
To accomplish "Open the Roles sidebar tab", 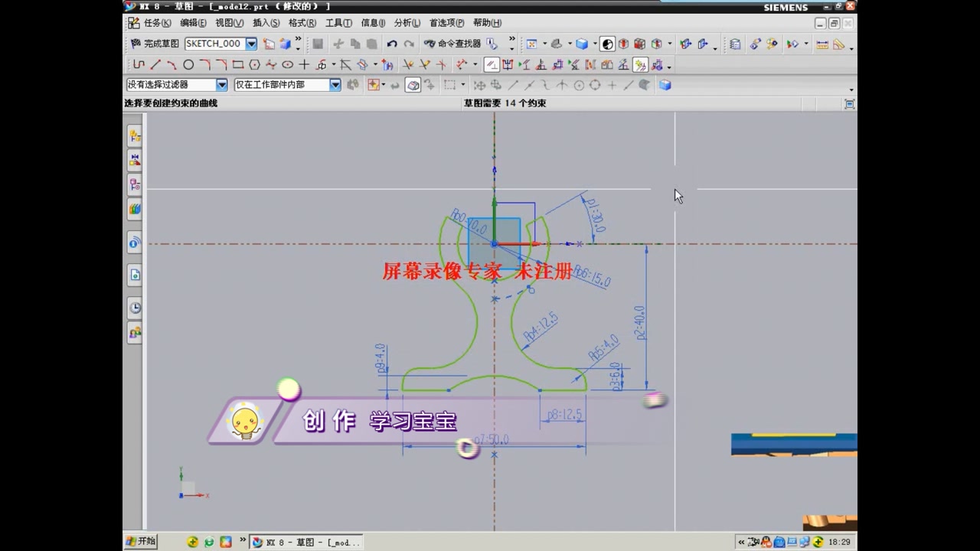I will coord(135,333).
